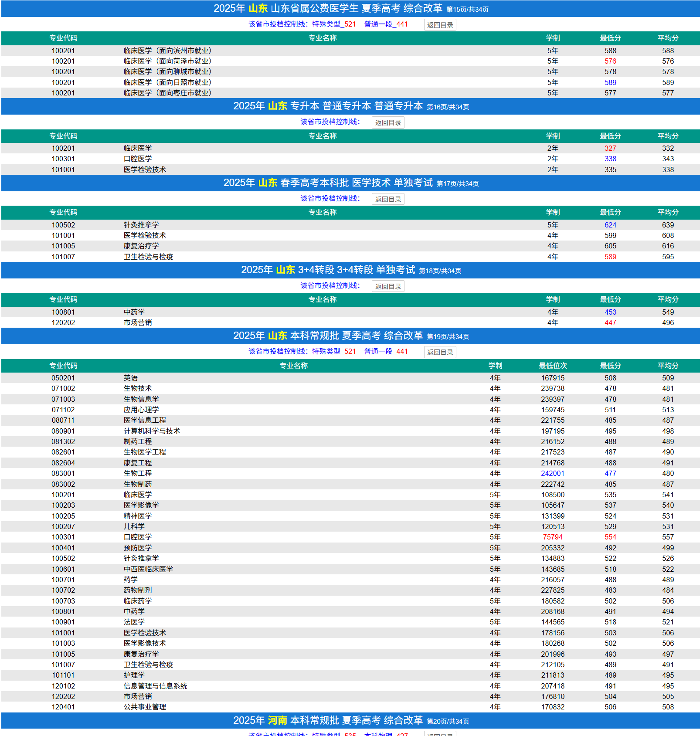Viewport: 700px width, 736px height.
Task: Open 特殊类型_521 link in 公费医学生 section
Action: pos(334,24)
